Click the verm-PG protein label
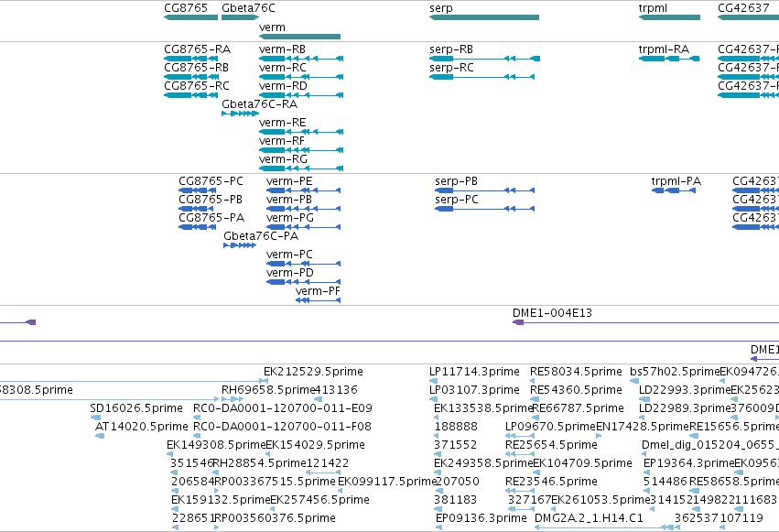Image resolution: width=779 pixels, height=532 pixels. [x=289, y=218]
